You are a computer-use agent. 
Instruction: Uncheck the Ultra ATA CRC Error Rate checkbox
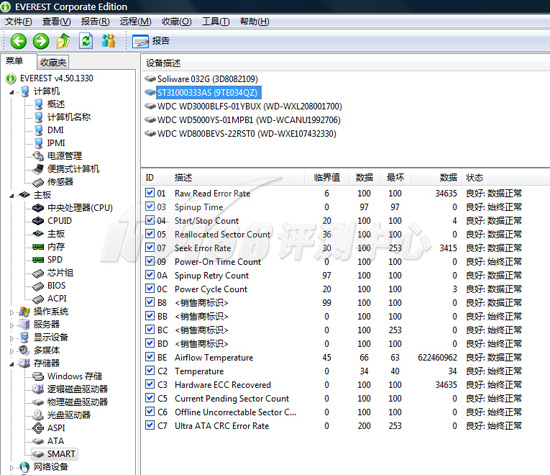[x=150, y=425]
